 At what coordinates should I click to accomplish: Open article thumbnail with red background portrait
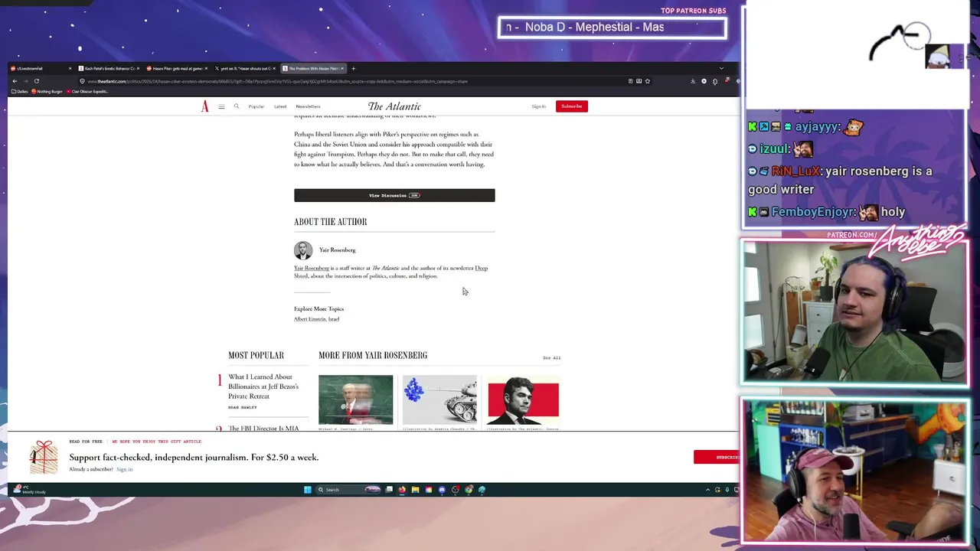pos(523,399)
